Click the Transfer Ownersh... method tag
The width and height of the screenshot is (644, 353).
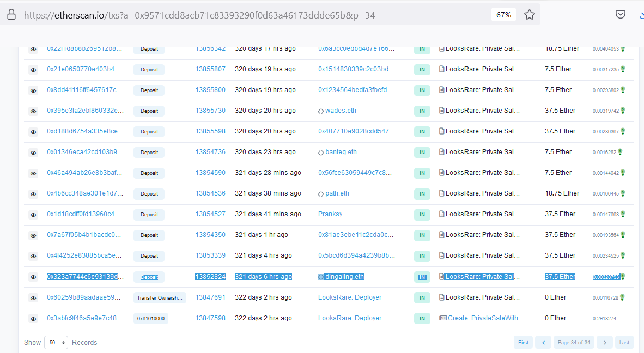click(x=160, y=298)
